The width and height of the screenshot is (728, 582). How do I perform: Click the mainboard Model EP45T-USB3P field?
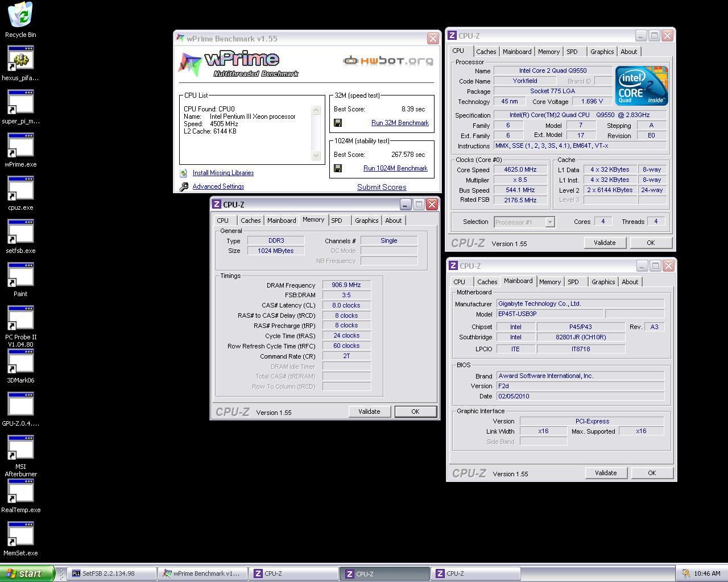coord(550,314)
